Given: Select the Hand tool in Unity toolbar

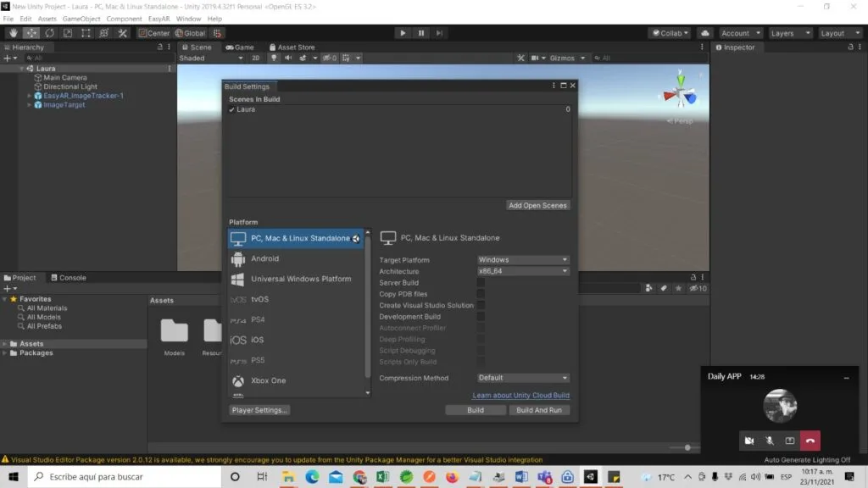Looking at the screenshot, I should tap(14, 33).
